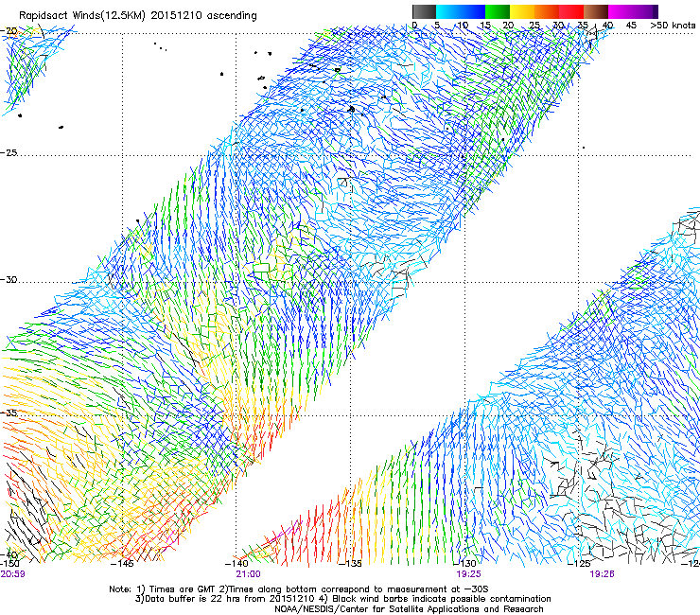This screenshot has height=615, width=700.
Task: Select the yellow 20-25 knots legend color
Action: pyautogui.click(x=522, y=11)
